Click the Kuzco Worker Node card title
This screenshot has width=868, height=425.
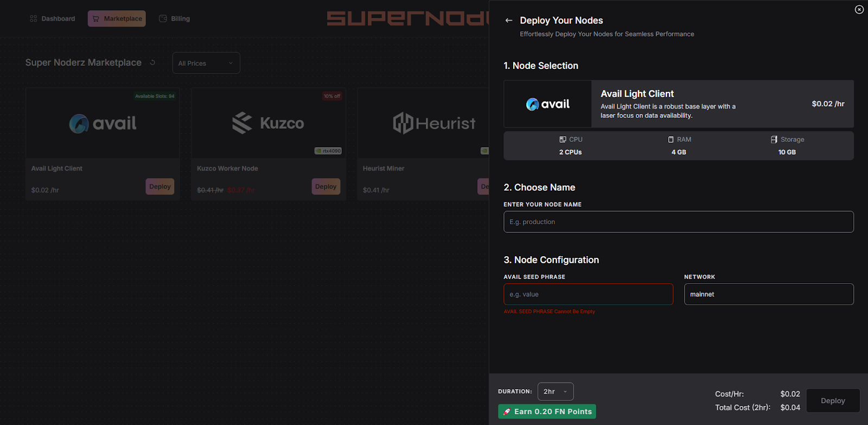click(x=227, y=168)
